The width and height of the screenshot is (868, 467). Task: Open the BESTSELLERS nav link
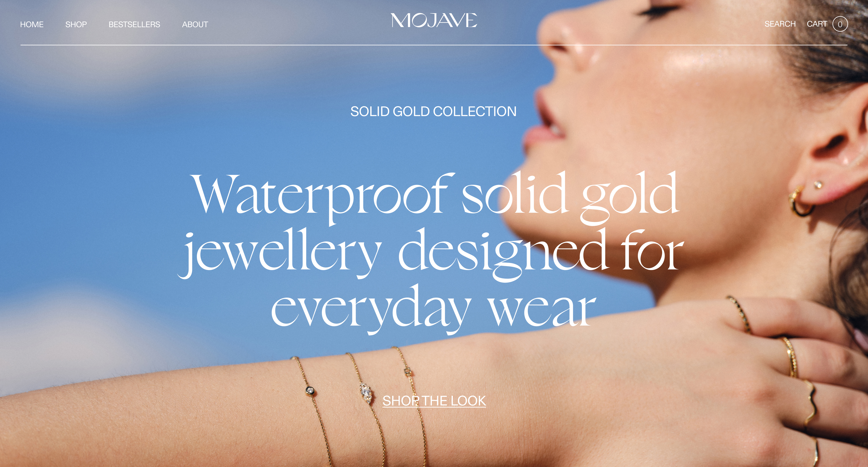134,24
